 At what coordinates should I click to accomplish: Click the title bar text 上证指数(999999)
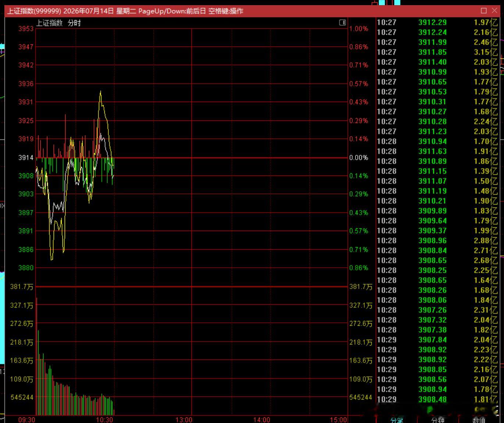click(34, 11)
